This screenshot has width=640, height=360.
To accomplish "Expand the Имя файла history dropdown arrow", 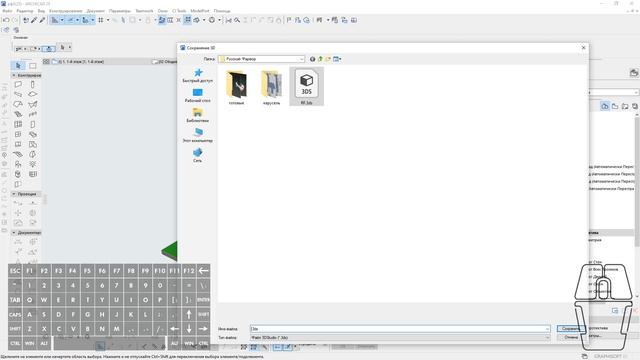I will 547,329.
